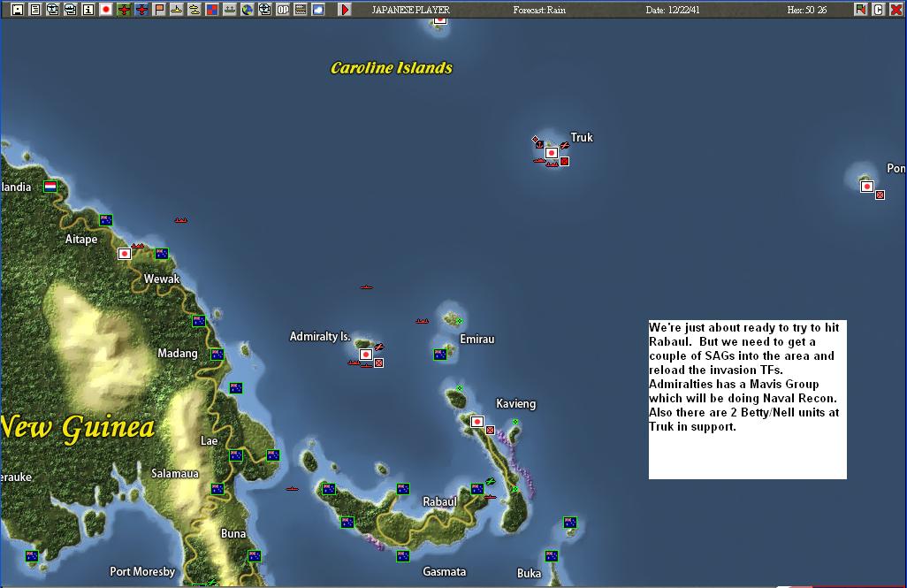Select the Australian flag base at Rabaul
The height and width of the screenshot is (588, 907).
(x=476, y=488)
